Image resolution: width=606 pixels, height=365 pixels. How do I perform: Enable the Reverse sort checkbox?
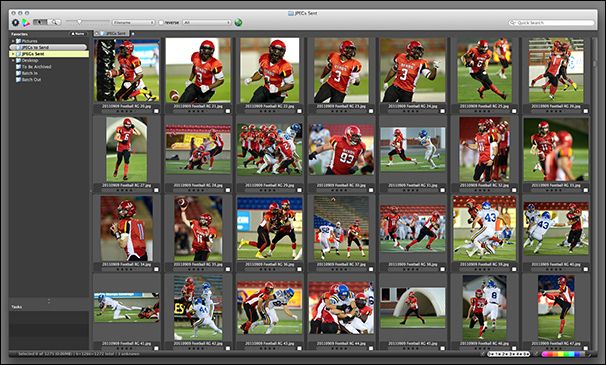[x=161, y=22]
